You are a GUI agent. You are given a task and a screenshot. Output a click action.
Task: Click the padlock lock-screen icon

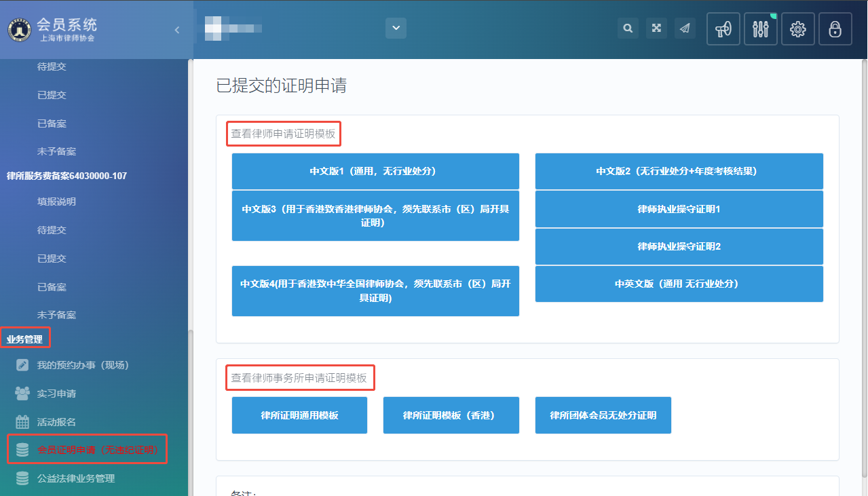tap(835, 29)
